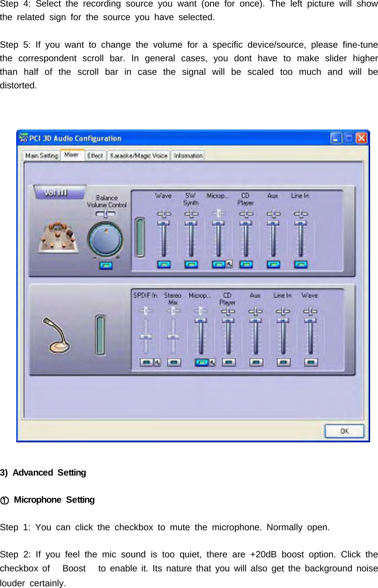378x588 pixels.
Task: Mute the CD Player playback channel
Action: coord(246,264)
